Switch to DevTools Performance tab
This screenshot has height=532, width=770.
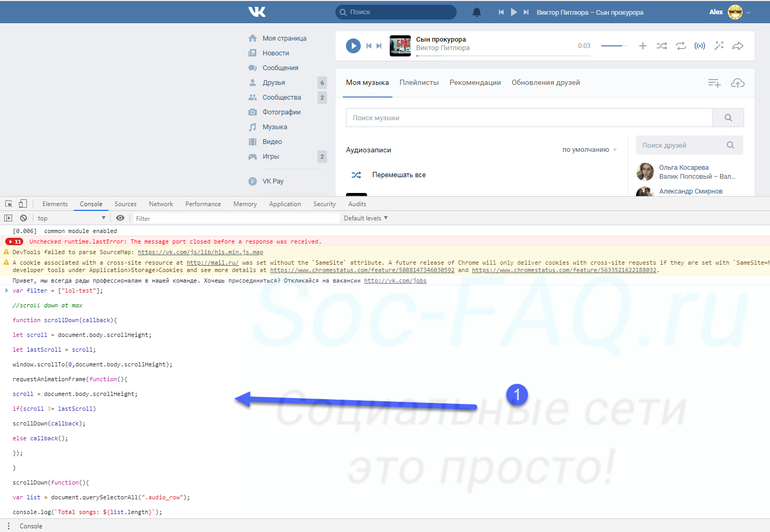click(x=203, y=204)
